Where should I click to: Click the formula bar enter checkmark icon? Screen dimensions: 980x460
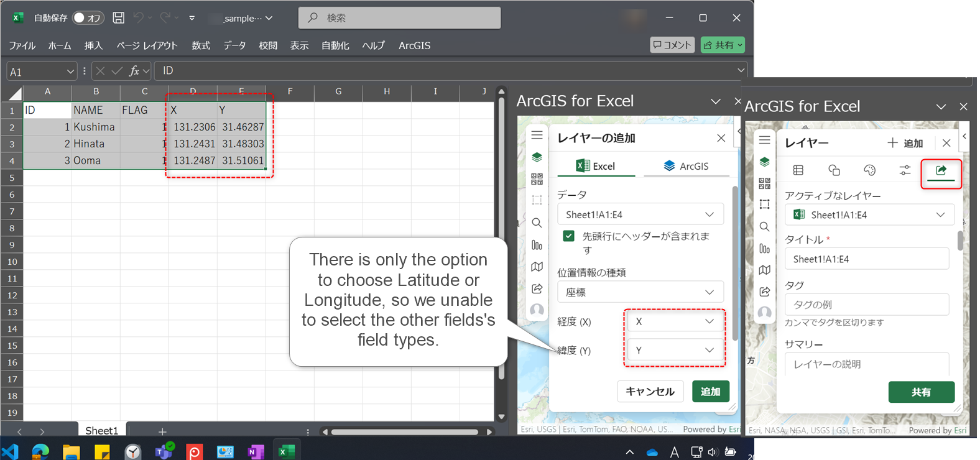click(117, 71)
